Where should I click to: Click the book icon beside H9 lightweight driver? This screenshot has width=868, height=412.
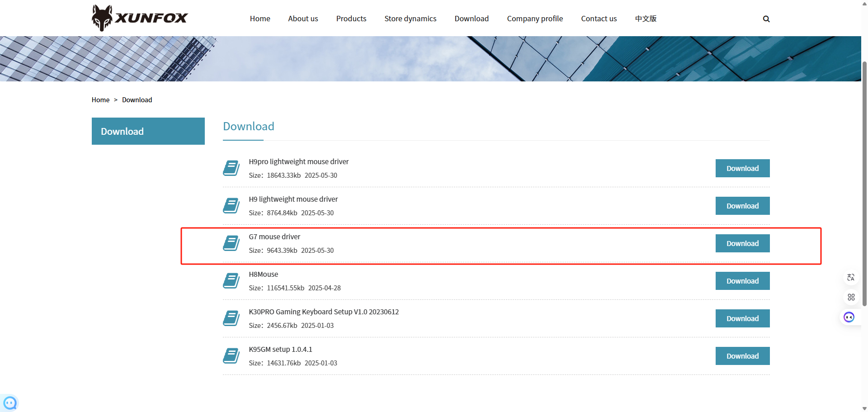tap(231, 205)
